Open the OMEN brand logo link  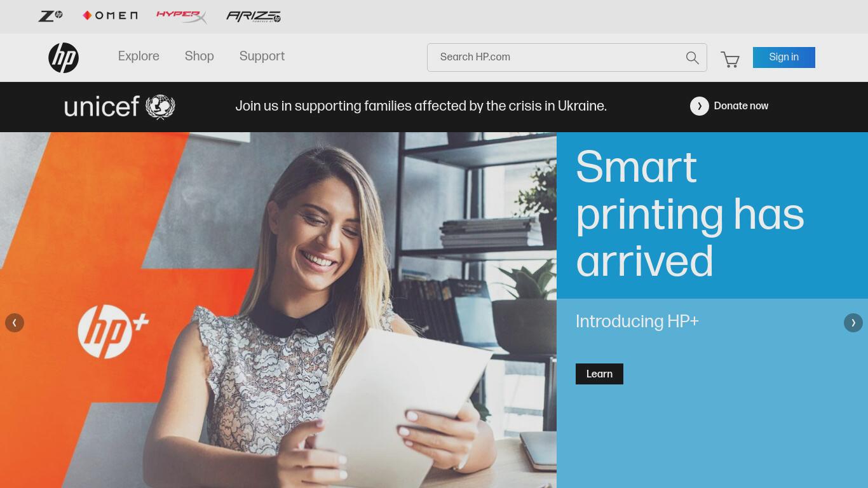pyautogui.click(x=110, y=15)
